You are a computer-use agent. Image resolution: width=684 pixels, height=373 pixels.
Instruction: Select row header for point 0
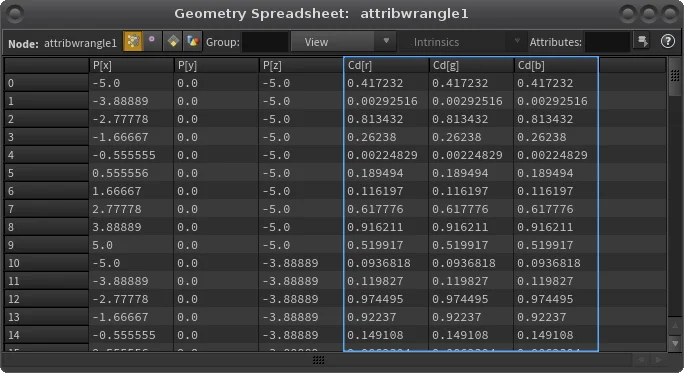tap(47, 83)
